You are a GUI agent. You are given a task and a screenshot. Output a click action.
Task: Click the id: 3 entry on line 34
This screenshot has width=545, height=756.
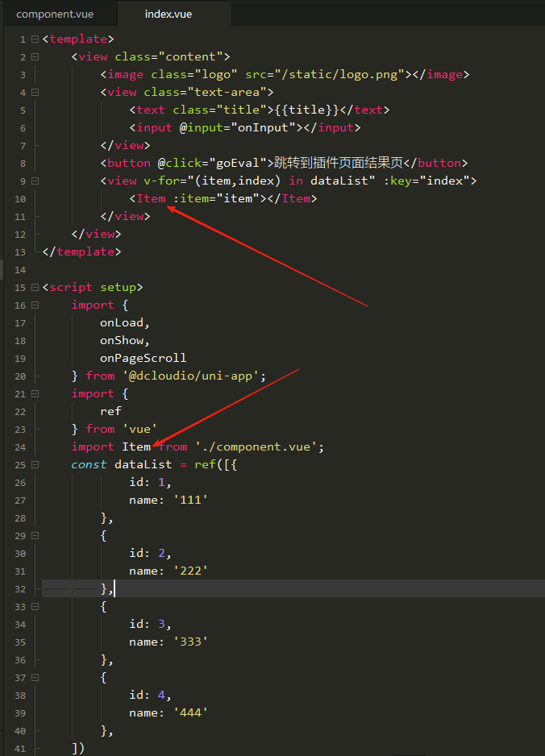[150, 624]
